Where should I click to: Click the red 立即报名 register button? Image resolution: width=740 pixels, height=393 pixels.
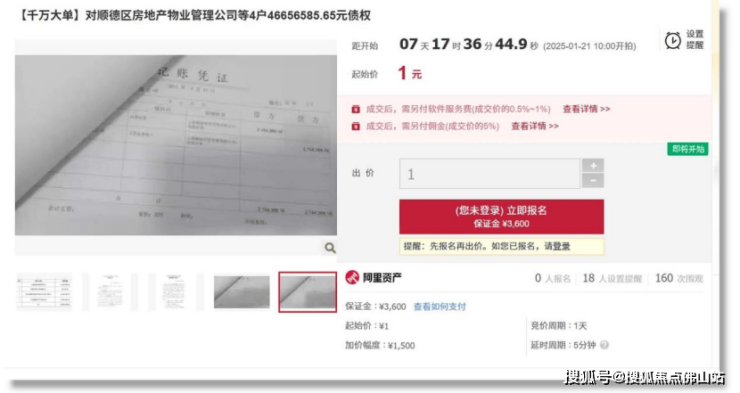[501, 217]
